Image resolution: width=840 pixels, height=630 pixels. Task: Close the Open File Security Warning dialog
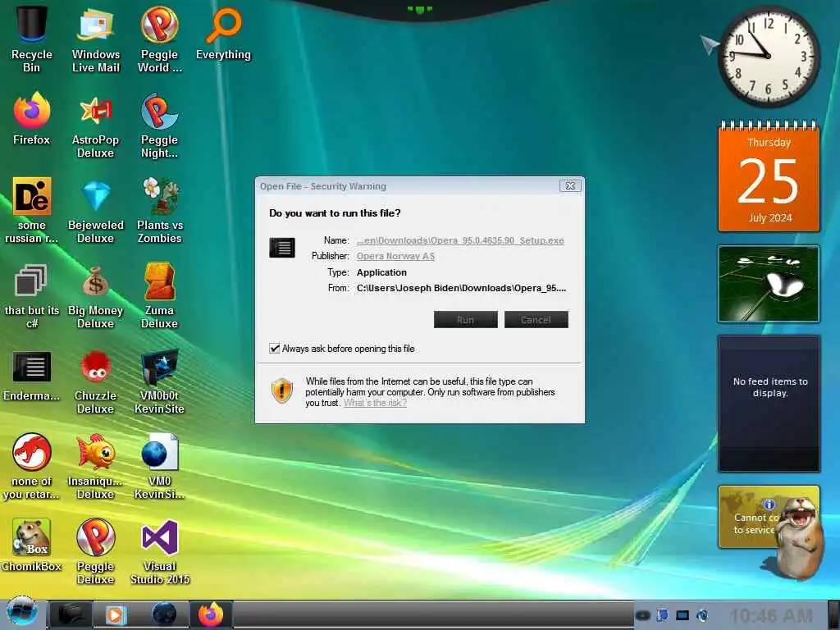click(x=570, y=186)
